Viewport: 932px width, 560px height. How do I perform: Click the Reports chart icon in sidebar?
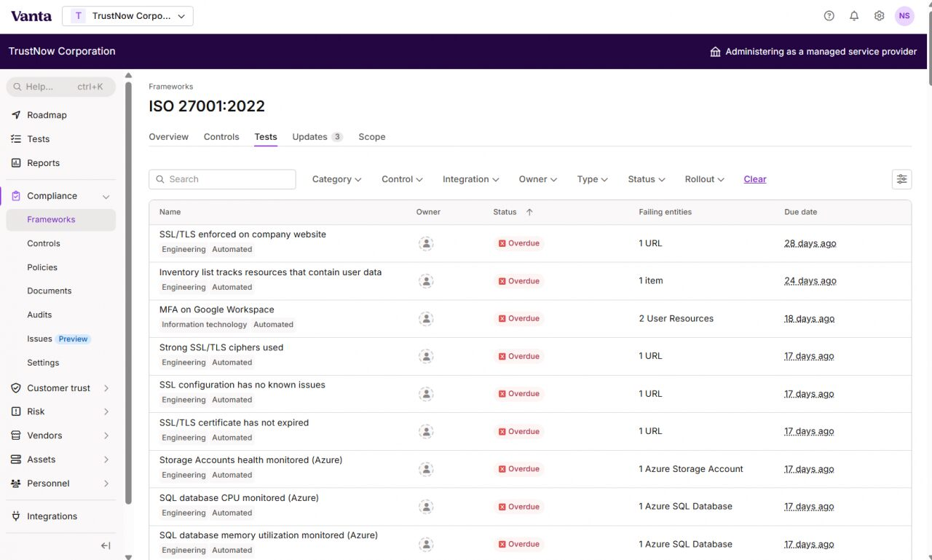[16, 163]
